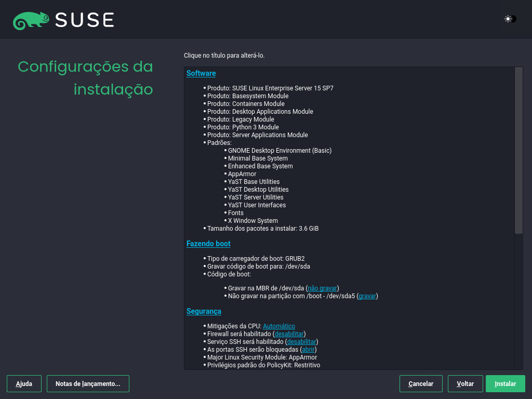Screen dimensions: 532x399
Task: Open the Software settings heading
Action: (x=201, y=73)
